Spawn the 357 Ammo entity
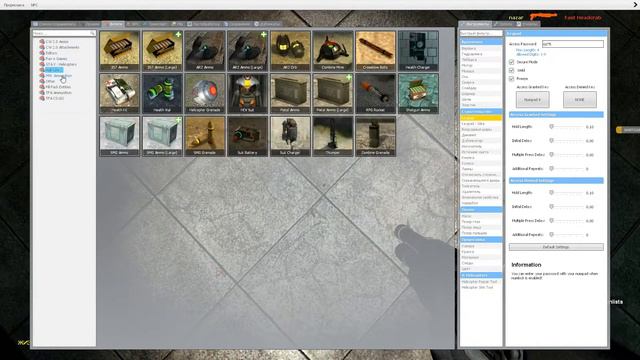This screenshot has height=360, width=640. pos(120,51)
